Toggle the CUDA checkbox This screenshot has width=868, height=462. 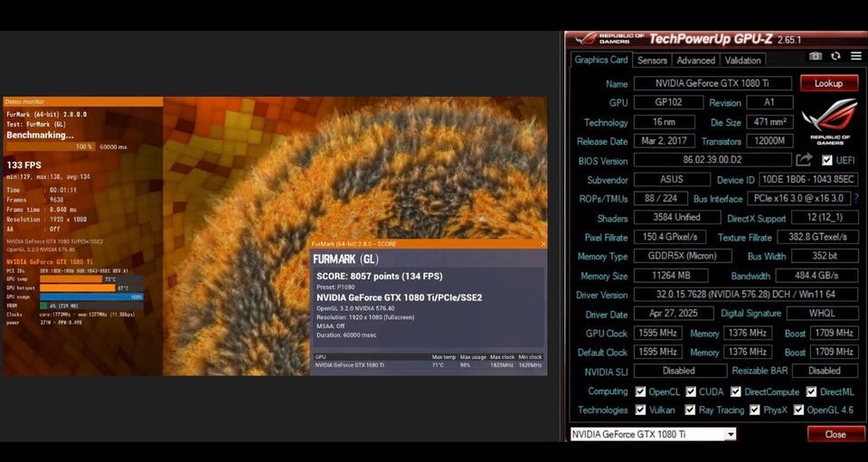[x=690, y=391]
